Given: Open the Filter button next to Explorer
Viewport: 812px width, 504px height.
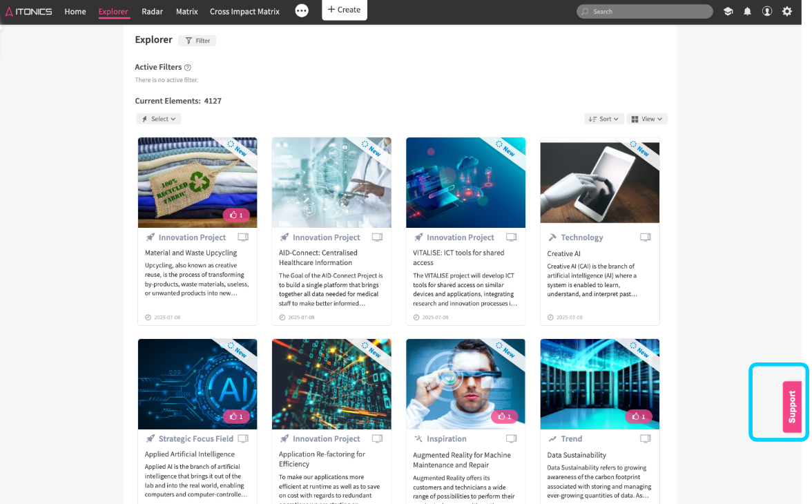Looking at the screenshot, I should 197,41.
